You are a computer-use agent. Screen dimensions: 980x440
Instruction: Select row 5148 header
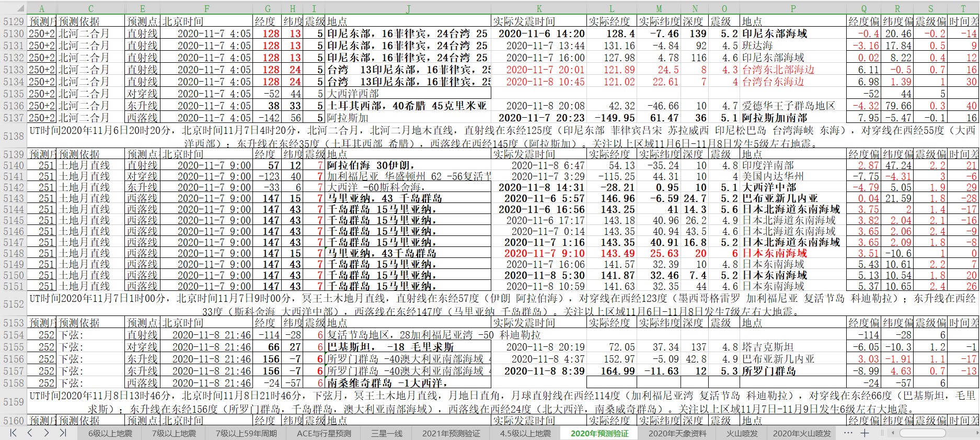(14, 253)
